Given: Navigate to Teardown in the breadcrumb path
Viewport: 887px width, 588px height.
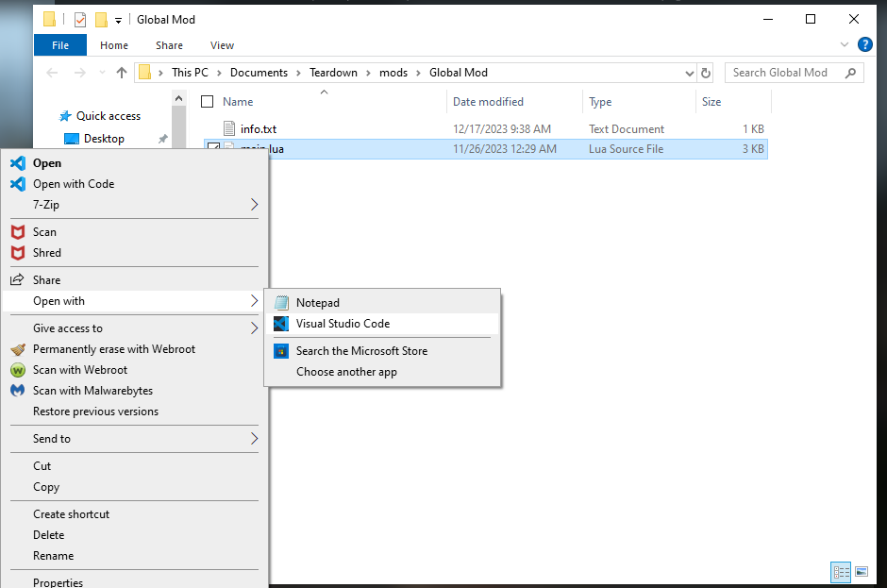Looking at the screenshot, I should pos(334,73).
